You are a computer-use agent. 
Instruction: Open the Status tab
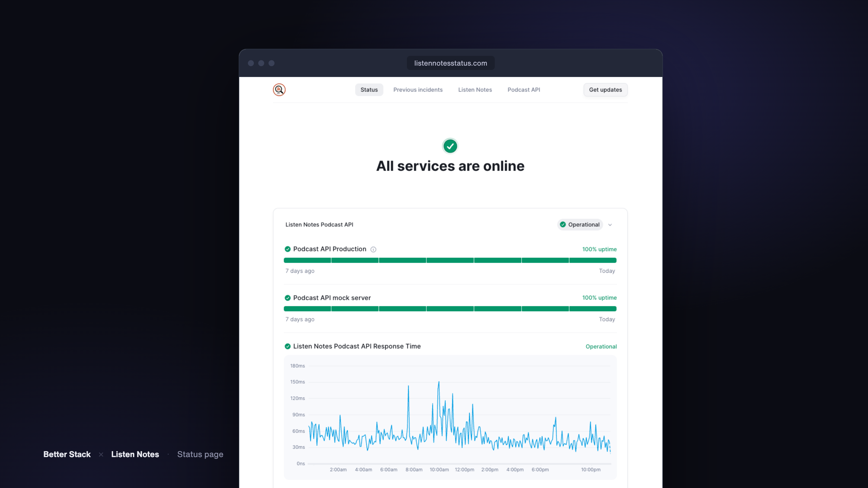(369, 89)
